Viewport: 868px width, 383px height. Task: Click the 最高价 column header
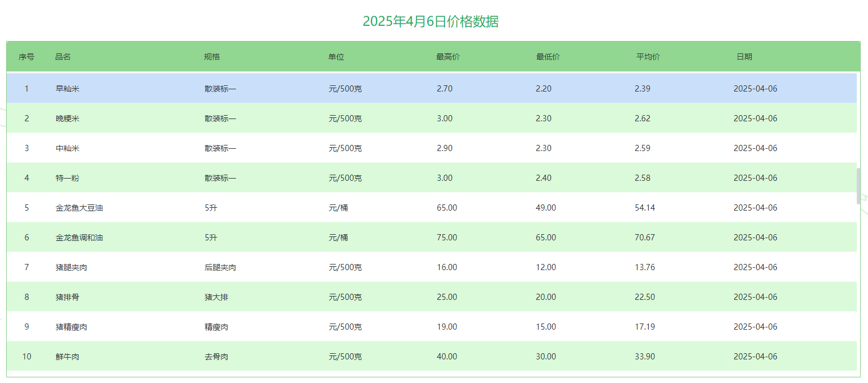[x=448, y=57]
